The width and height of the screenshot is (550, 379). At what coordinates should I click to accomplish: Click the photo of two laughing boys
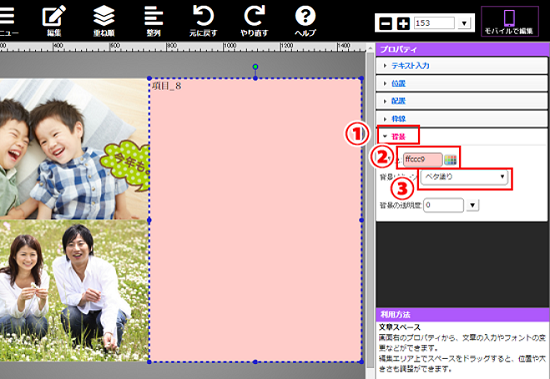[x=74, y=149]
